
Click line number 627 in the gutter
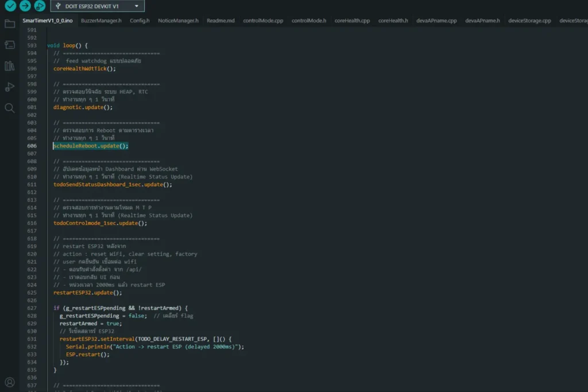click(32, 308)
